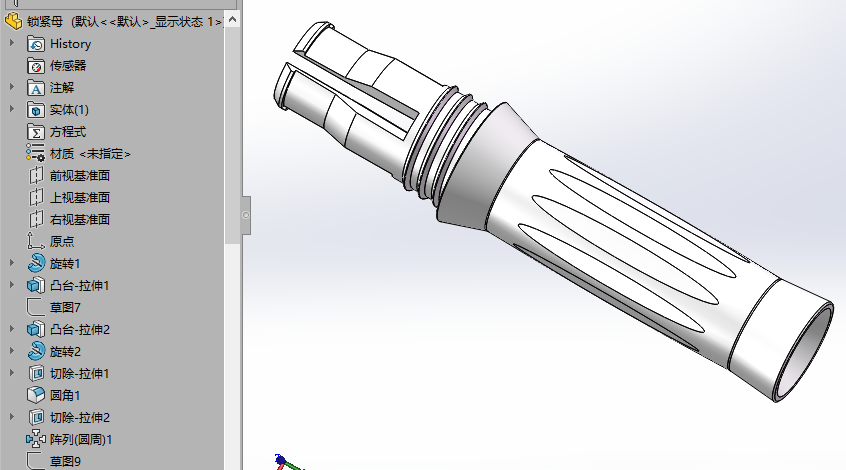The width and height of the screenshot is (846, 470).
Task: Click the 草图7 sketch icon
Action: pos(36,308)
